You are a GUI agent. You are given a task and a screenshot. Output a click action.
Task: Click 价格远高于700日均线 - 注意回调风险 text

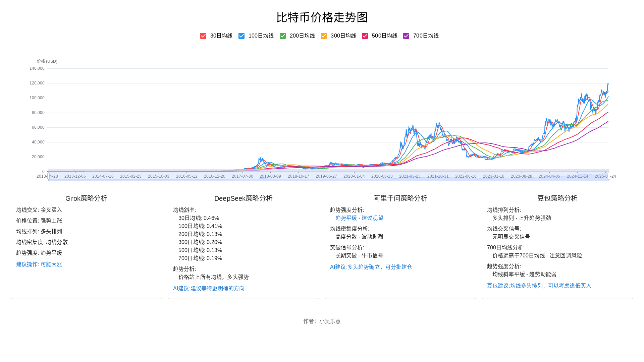tap(537, 255)
